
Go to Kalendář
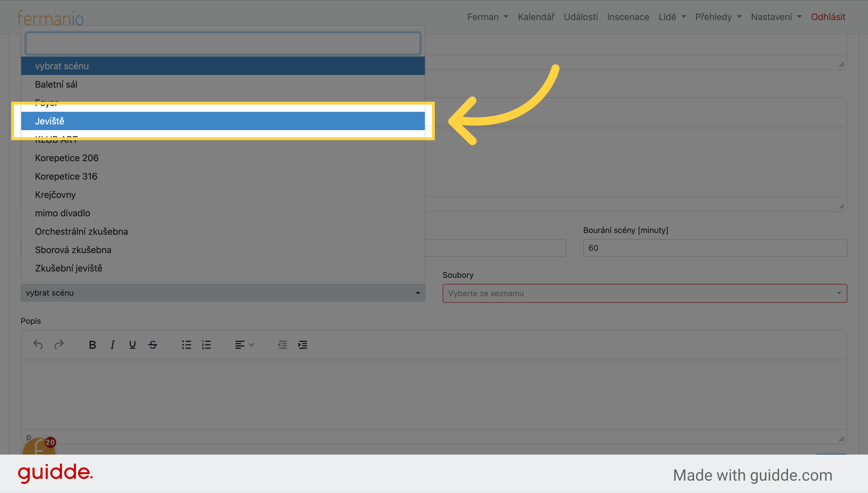pyautogui.click(x=536, y=17)
